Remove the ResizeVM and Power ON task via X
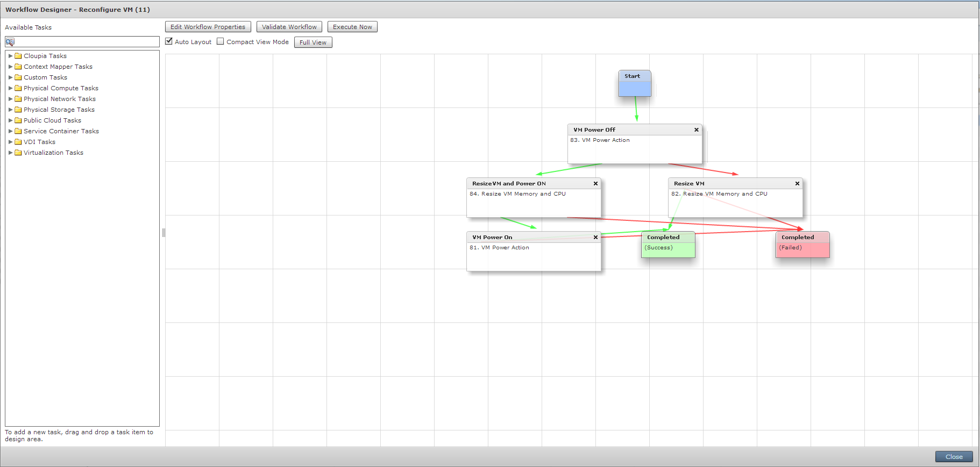980x467 pixels. (595, 183)
